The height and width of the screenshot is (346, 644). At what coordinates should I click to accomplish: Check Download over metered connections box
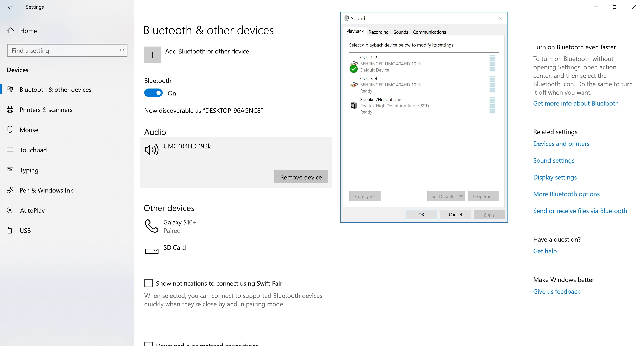point(148,344)
